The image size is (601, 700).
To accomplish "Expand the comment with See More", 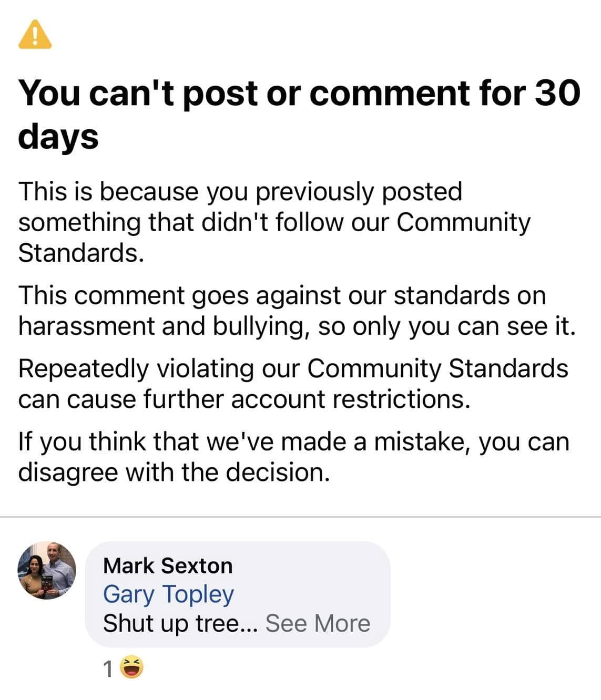I will click(318, 623).
